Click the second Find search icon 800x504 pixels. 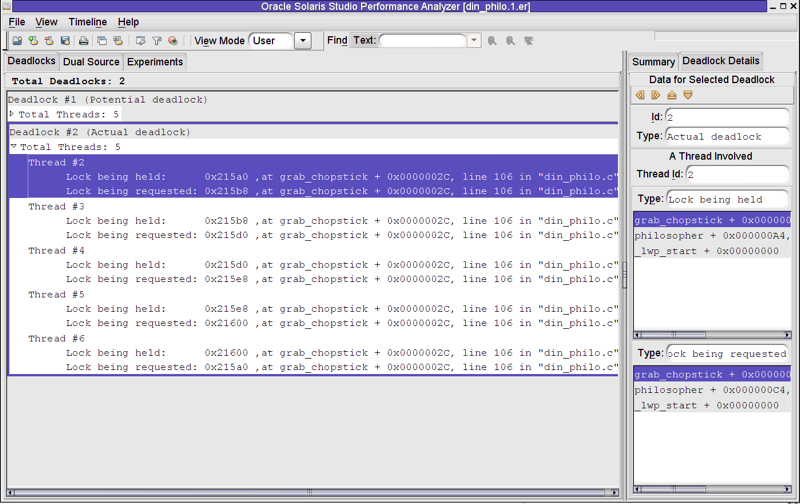(510, 41)
